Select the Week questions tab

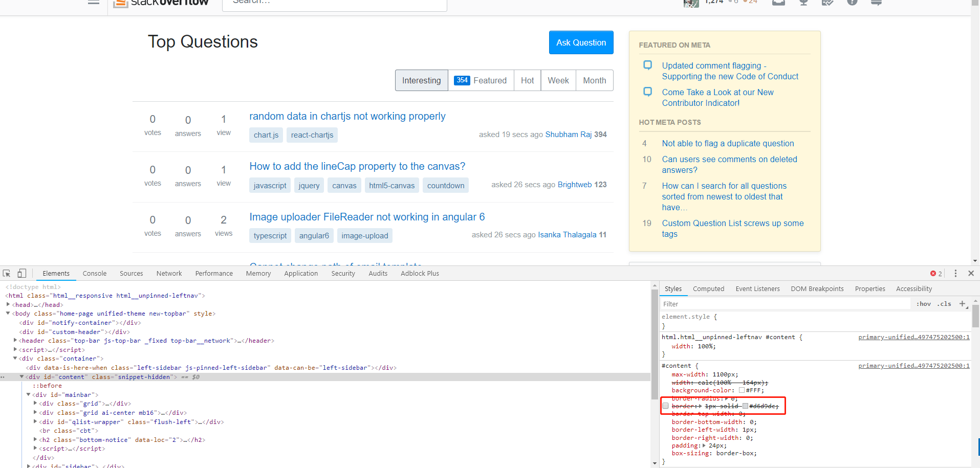click(x=558, y=80)
